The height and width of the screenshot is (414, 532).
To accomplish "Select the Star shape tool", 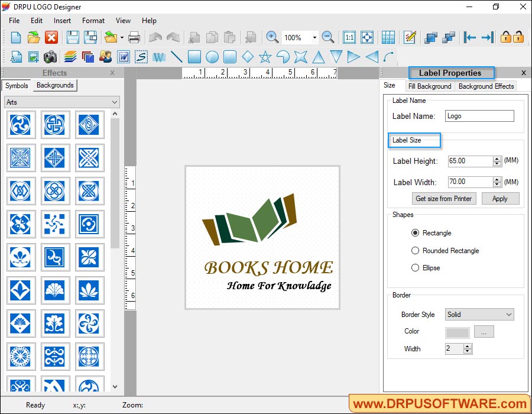I will click(265, 57).
